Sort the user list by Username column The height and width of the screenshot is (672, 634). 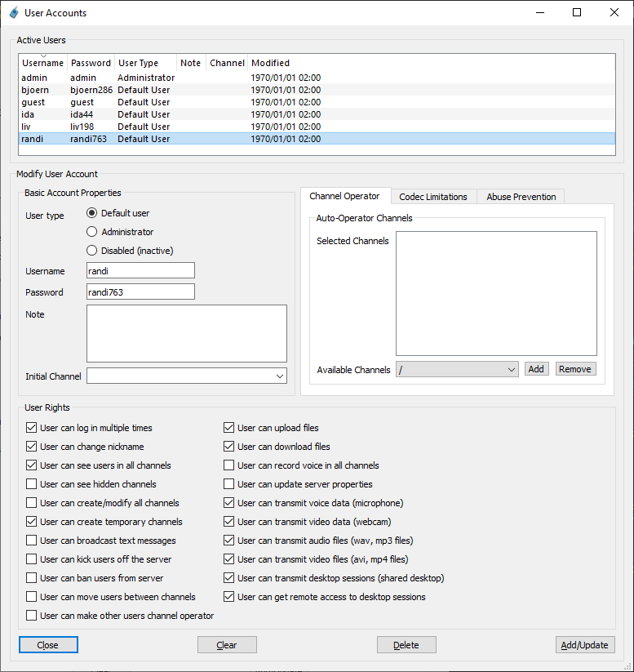[x=42, y=63]
